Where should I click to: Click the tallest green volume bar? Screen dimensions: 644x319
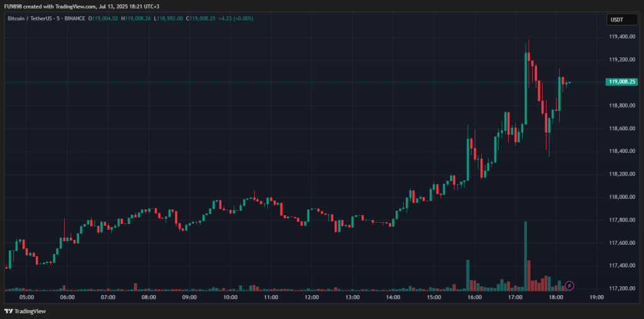(x=525, y=255)
